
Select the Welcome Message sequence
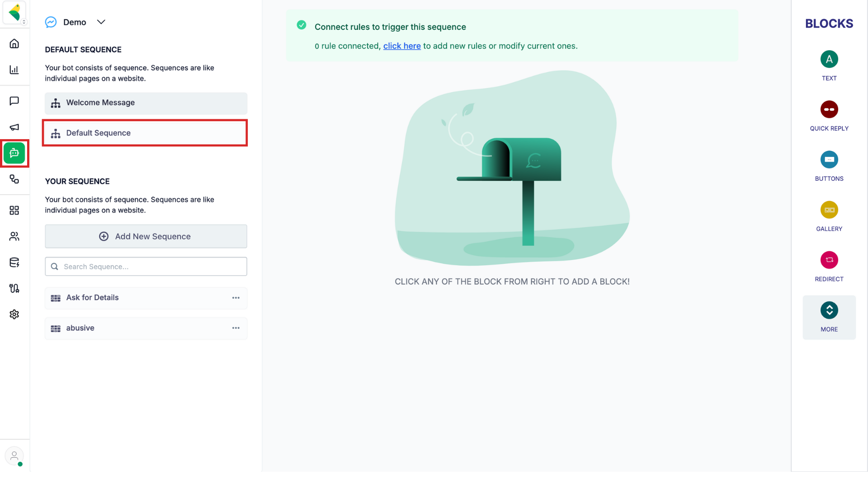(146, 103)
